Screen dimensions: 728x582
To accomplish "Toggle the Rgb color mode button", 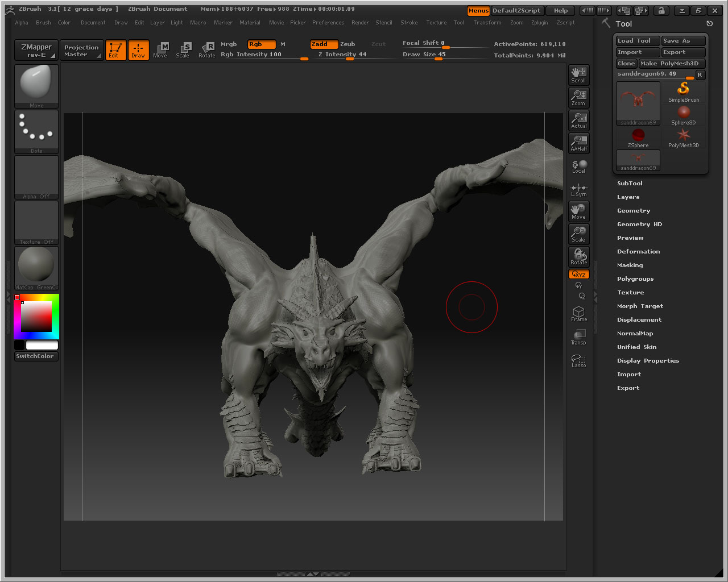I will pyautogui.click(x=262, y=44).
